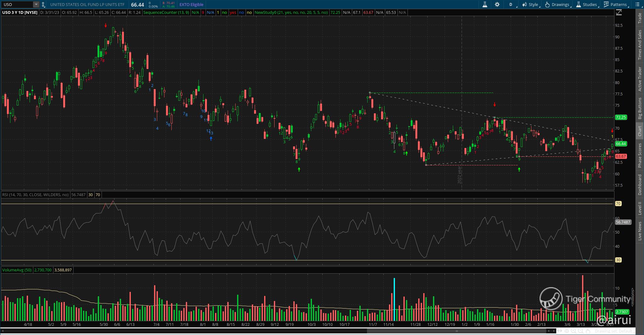Image resolution: width=644 pixels, height=335 pixels.
Task: Open the Edit Studies flask icon
Action: (485, 4)
